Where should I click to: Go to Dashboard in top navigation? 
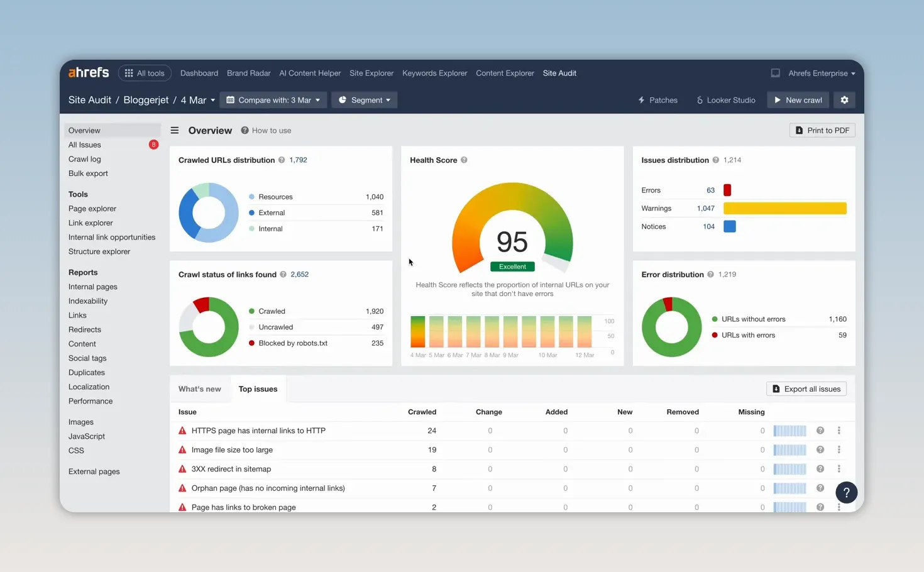pos(199,73)
